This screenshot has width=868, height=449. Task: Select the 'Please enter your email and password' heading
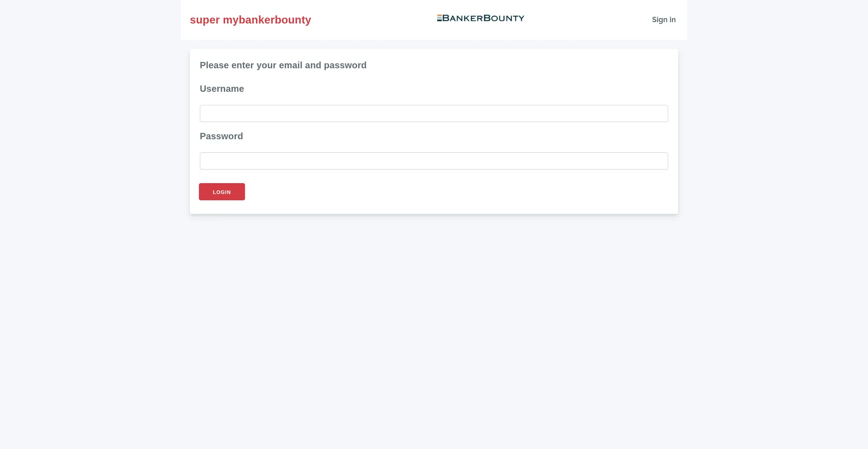point(283,65)
